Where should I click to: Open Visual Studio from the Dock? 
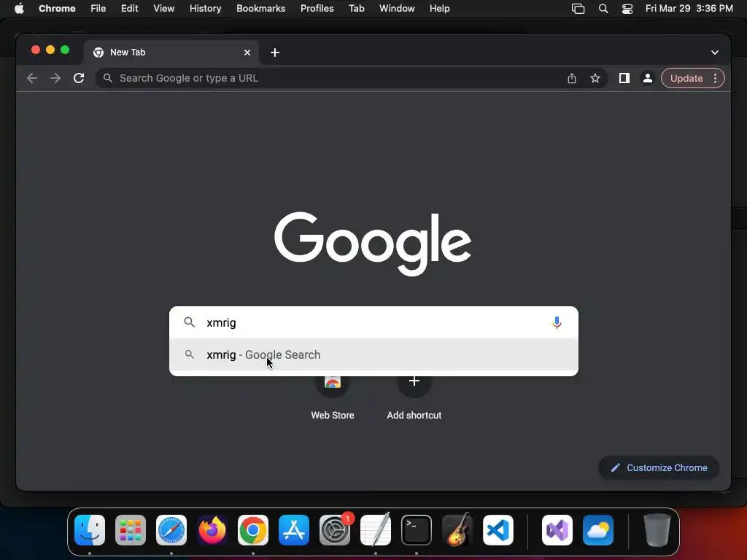coord(557,530)
